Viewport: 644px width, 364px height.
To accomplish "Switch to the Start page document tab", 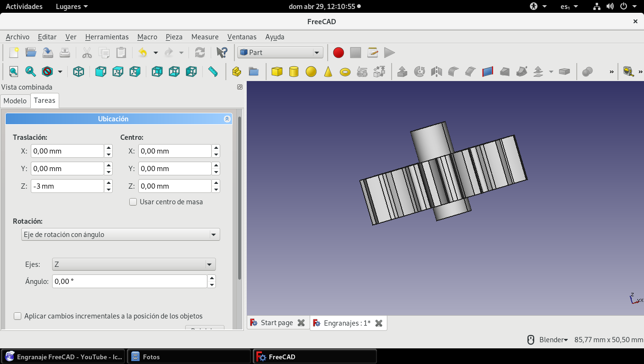I will pos(277,323).
